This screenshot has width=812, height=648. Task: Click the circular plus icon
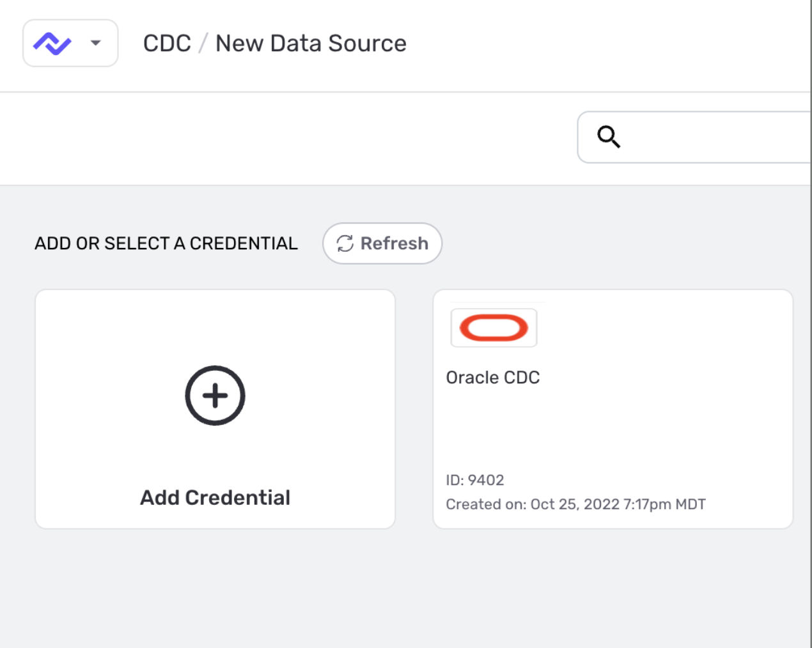(x=215, y=396)
